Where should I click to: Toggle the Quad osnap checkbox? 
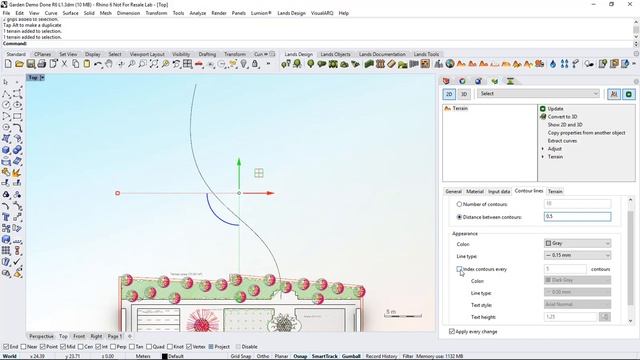[x=149, y=347]
